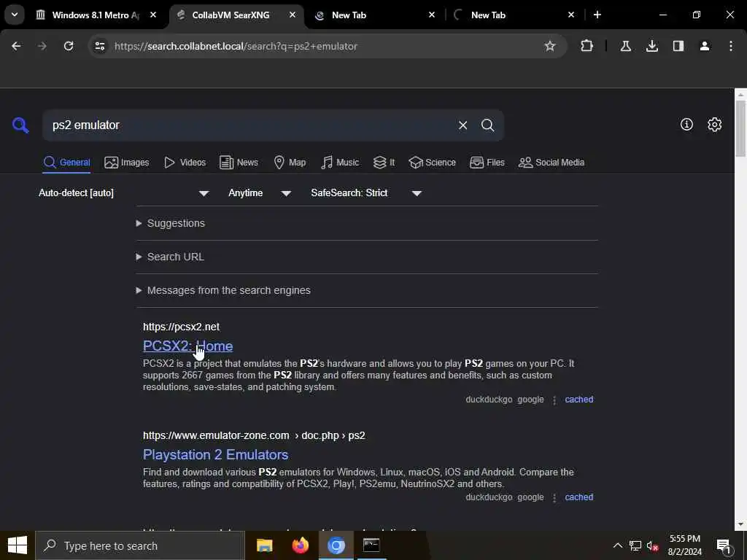Open Chrome three-dot menu
This screenshot has width=747, height=560.
pos(731,46)
